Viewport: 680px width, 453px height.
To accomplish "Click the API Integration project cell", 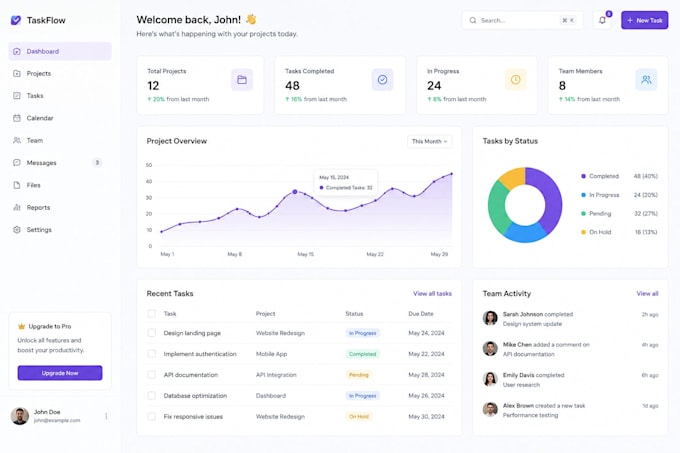I will (x=276, y=375).
